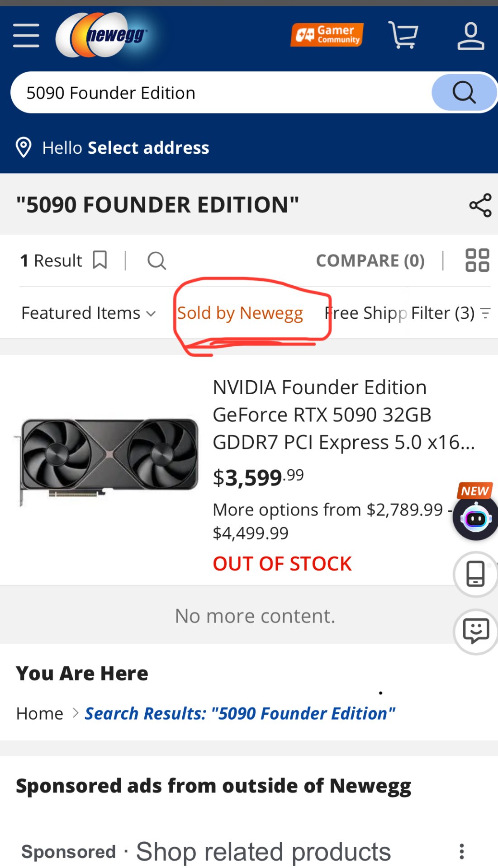Submit search with blue magnifier button
Screen dimensions: 498x868
coord(464,93)
